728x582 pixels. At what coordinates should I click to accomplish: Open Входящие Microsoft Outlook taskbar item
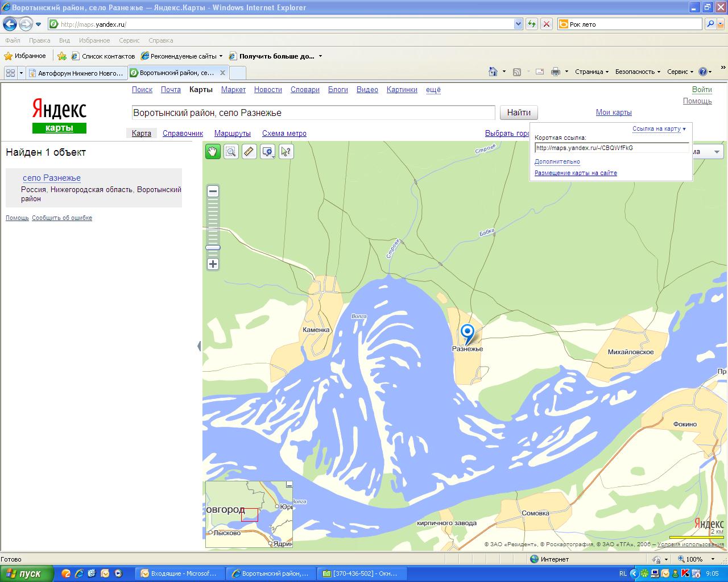coord(181,573)
